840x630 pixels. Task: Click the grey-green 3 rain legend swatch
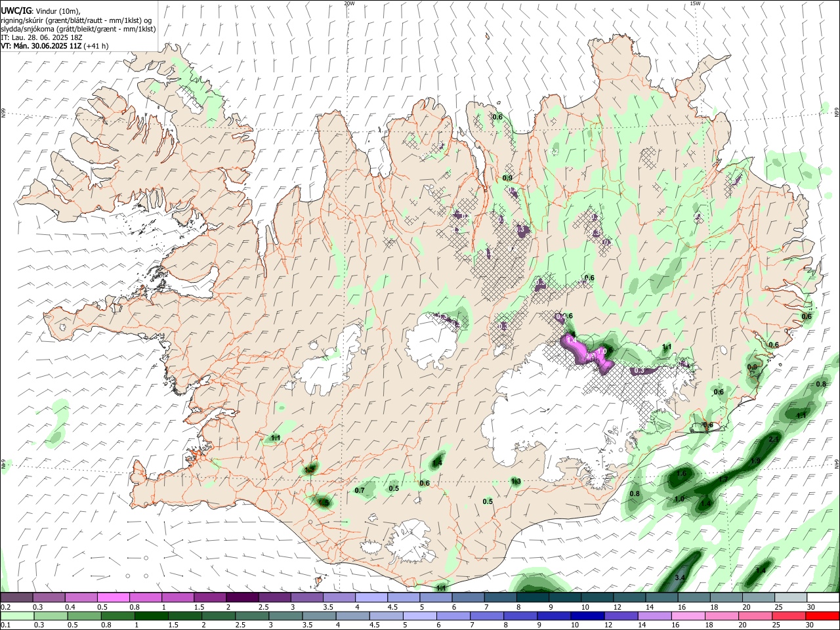pos(285,616)
